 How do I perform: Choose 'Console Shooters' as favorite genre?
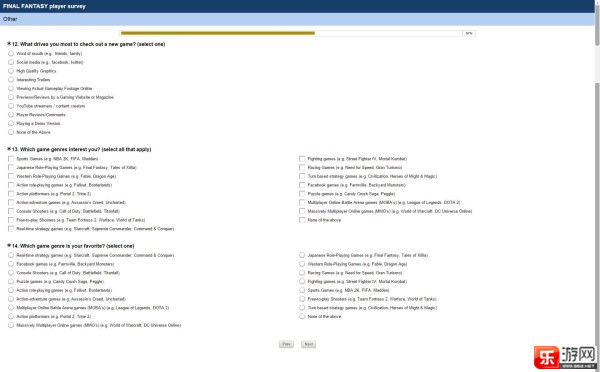coord(11,272)
